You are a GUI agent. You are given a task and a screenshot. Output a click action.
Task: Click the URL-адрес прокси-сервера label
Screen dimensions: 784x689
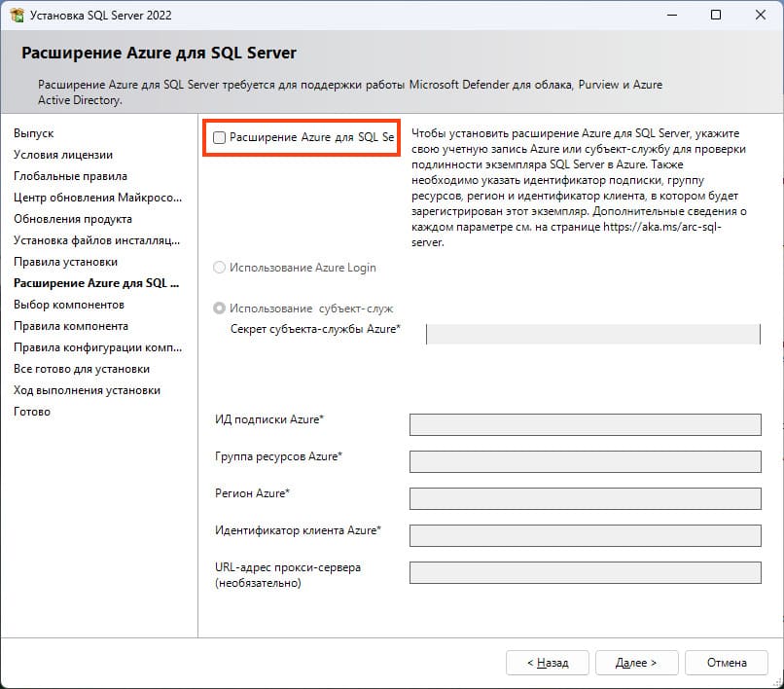point(288,575)
